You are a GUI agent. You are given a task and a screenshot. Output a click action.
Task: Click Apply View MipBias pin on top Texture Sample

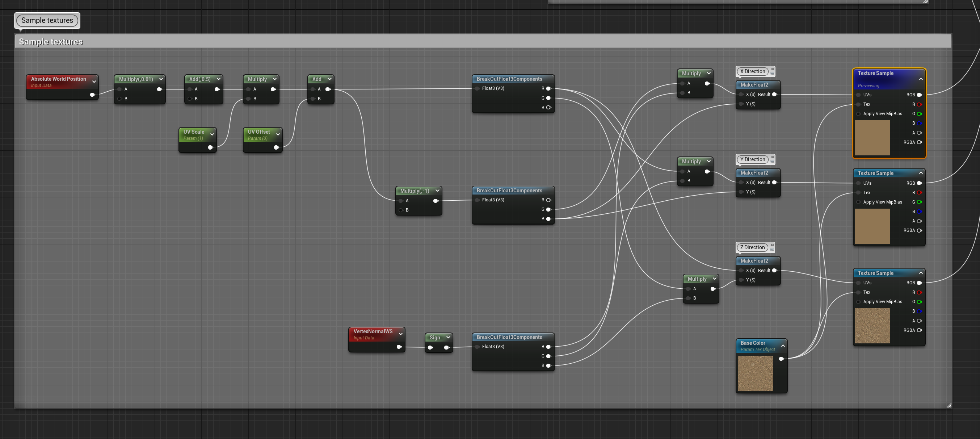(x=858, y=114)
